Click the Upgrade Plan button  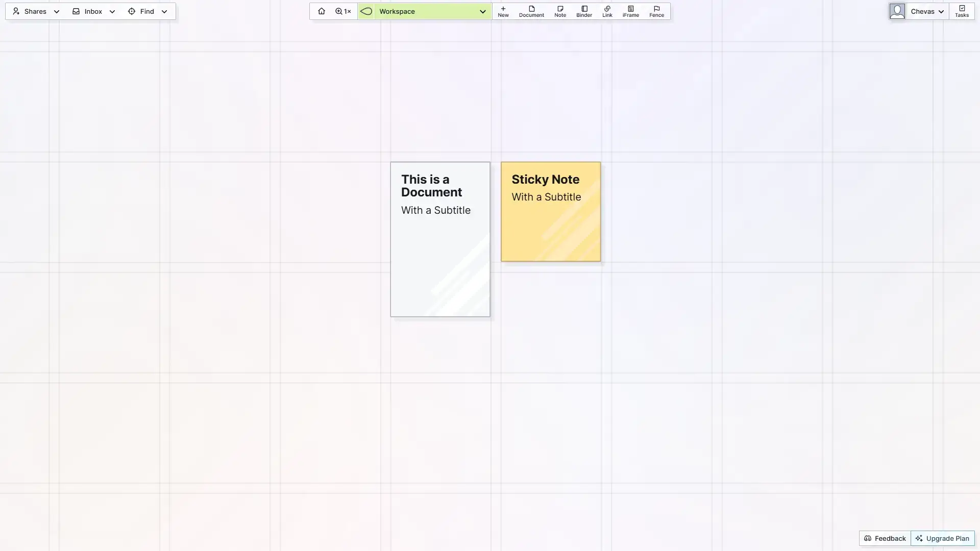942,538
